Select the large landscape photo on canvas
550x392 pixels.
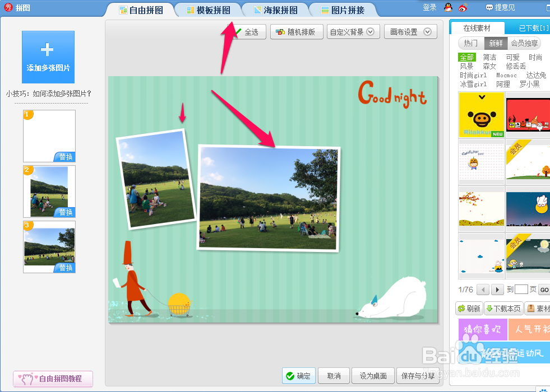tap(269, 199)
